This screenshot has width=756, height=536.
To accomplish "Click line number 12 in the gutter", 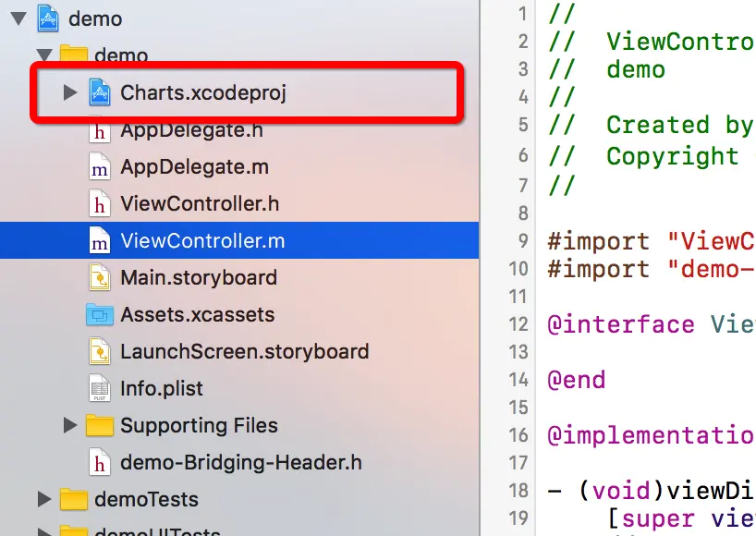I will coord(518,324).
